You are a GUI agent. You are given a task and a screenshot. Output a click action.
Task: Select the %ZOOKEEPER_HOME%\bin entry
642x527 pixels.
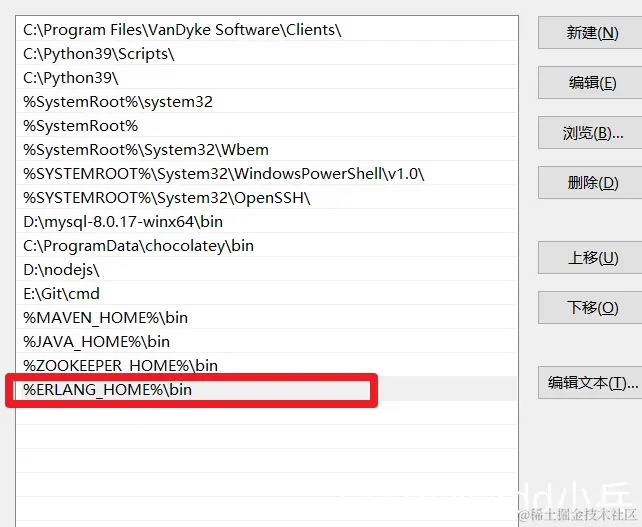point(267,365)
